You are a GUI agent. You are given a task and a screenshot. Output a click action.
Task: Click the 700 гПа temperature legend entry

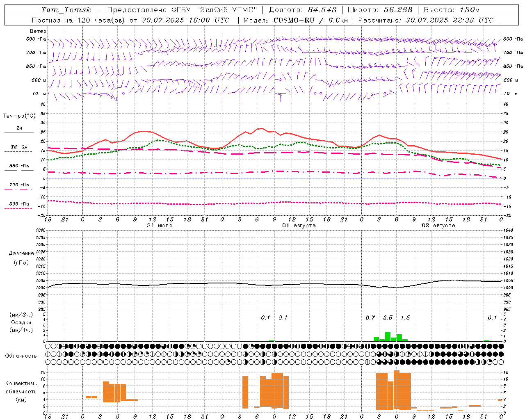tap(19, 185)
